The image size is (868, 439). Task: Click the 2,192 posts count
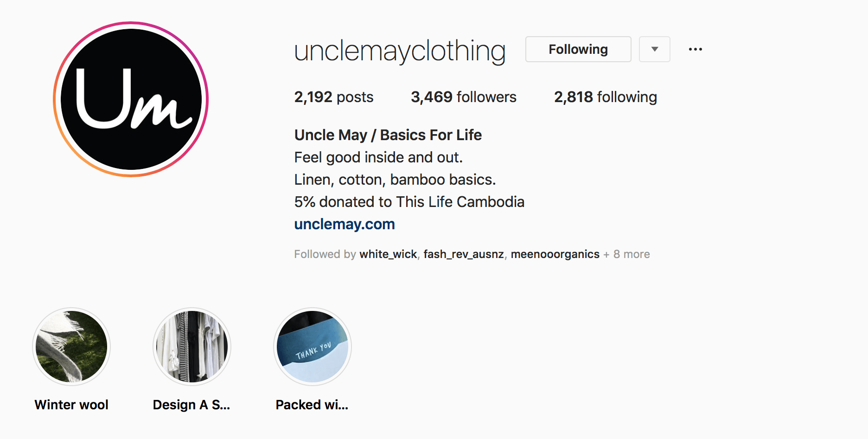click(333, 97)
